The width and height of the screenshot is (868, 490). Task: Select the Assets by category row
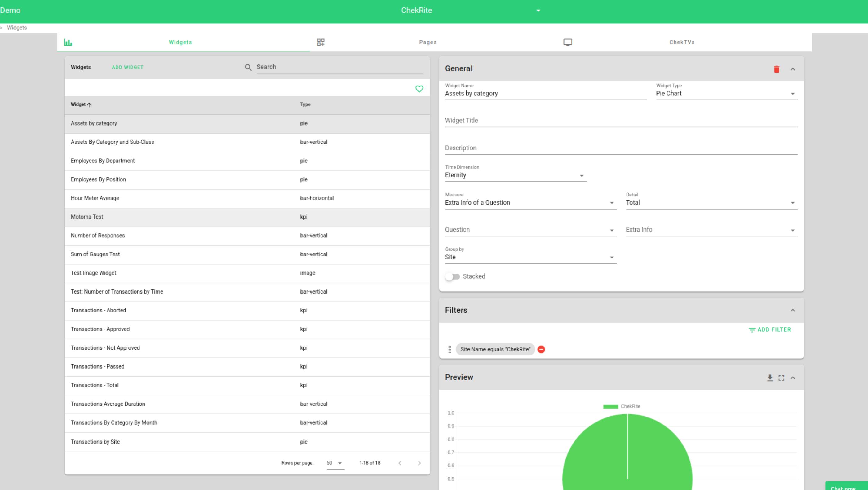[x=247, y=124]
